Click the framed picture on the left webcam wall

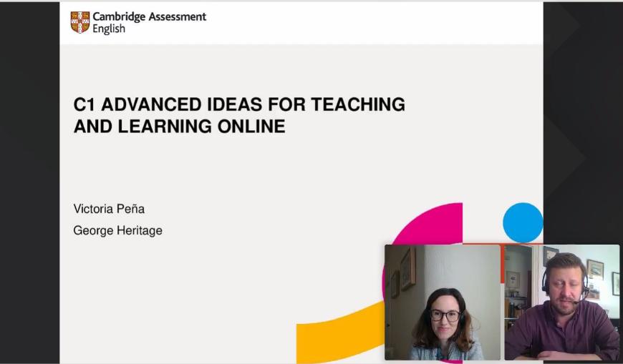tap(407, 268)
